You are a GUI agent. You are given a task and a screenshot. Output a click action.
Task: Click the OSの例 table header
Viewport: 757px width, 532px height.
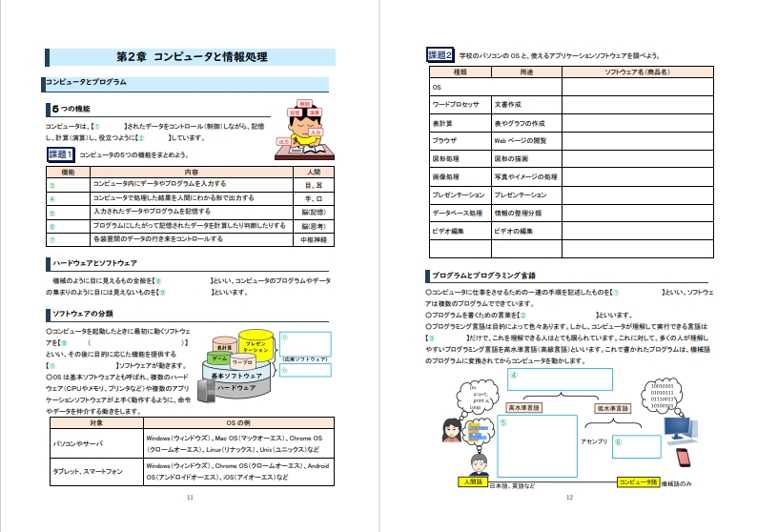(238, 423)
